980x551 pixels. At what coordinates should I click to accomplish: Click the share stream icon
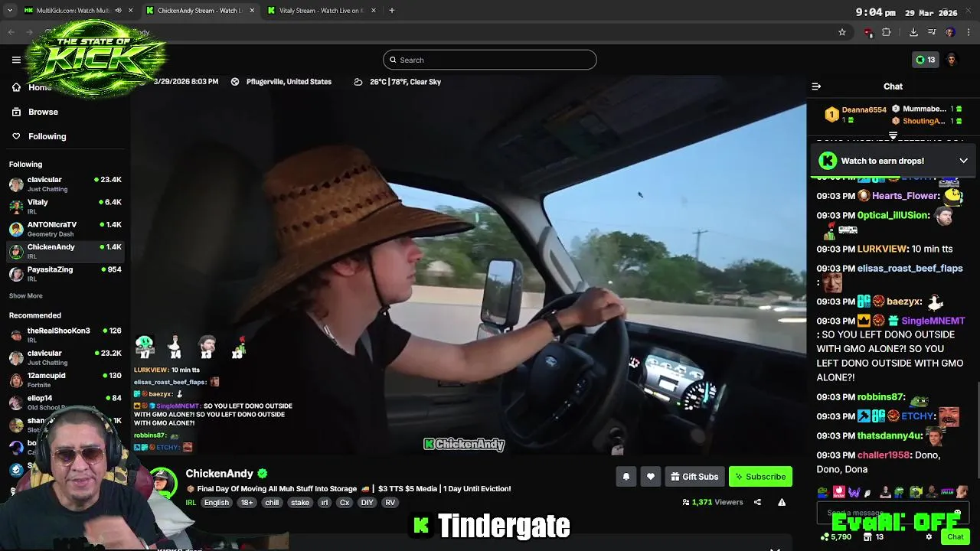click(757, 502)
